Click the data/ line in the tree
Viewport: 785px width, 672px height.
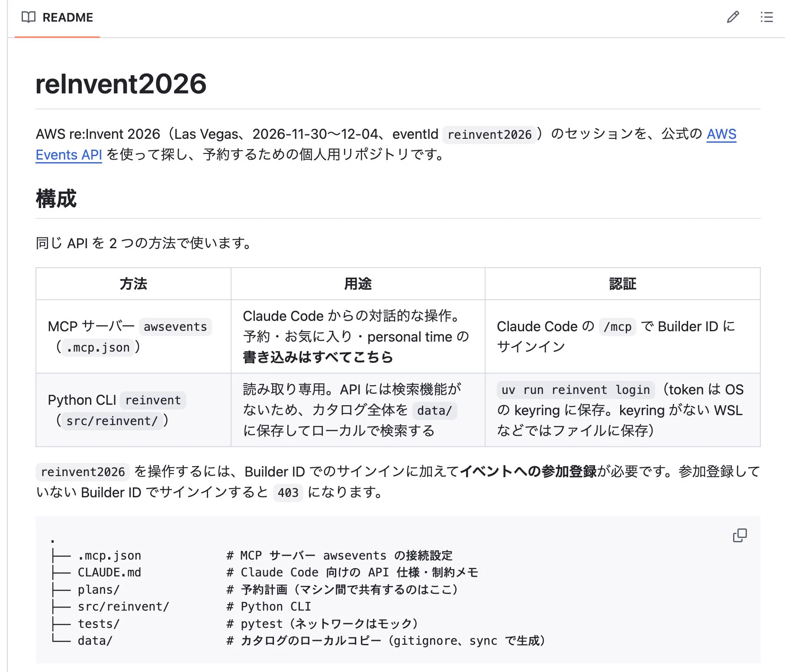[x=298, y=641]
